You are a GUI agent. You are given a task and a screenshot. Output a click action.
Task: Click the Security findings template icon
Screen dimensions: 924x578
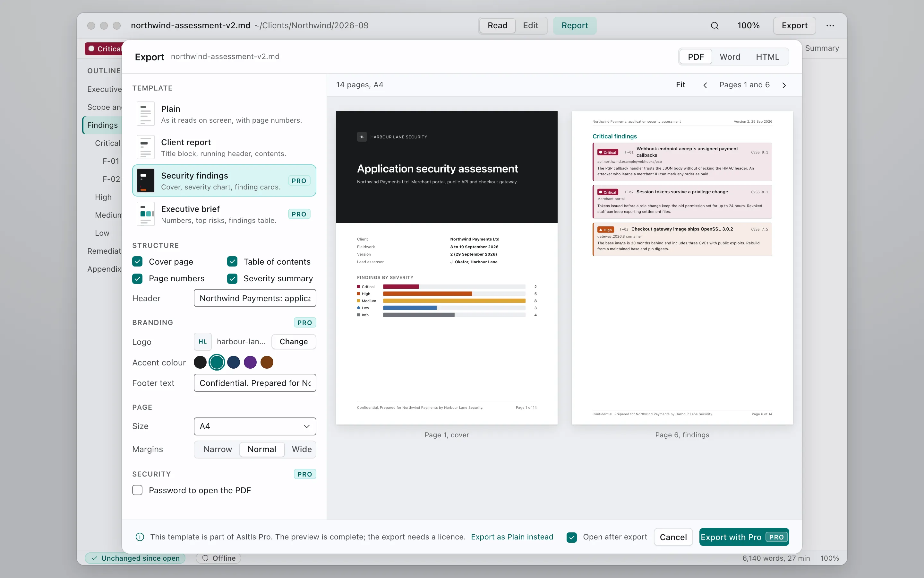click(145, 180)
